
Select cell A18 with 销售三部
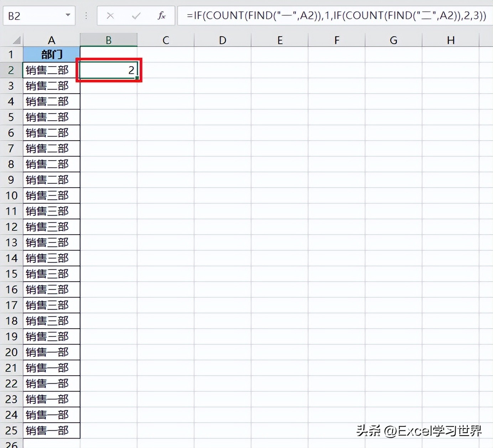(52, 321)
